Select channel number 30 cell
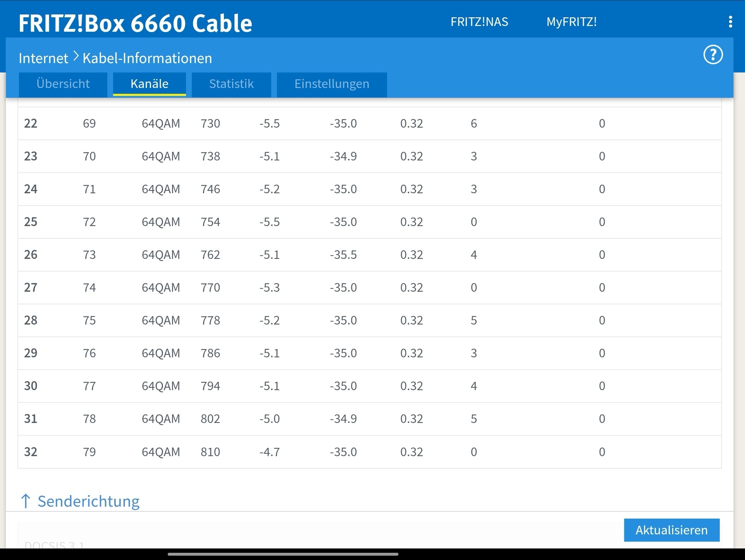The image size is (745, 560). point(31,386)
